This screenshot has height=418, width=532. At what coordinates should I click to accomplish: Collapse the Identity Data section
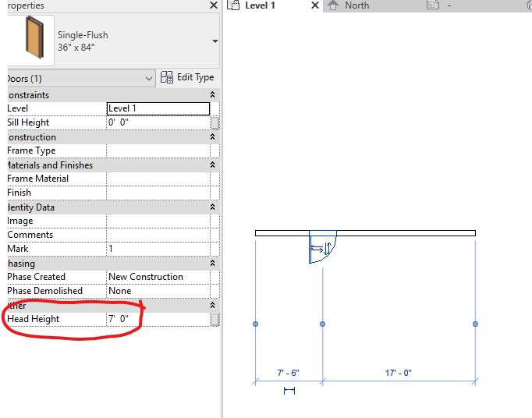click(x=212, y=207)
